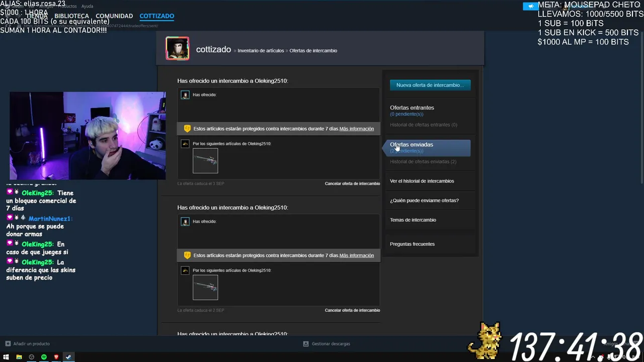Click the avatar beside first 'Has ofrecido:'
Screen dimensions: 644x362
pos(185,95)
